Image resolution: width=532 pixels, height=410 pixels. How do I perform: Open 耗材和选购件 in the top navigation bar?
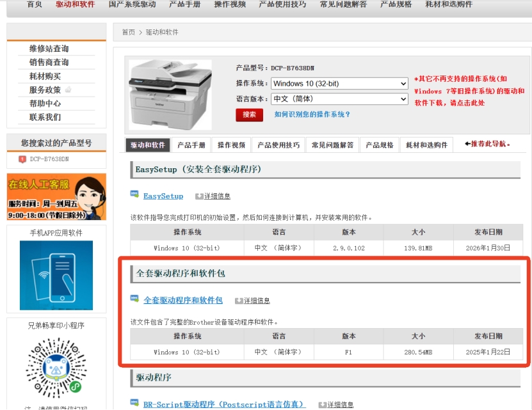click(448, 4)
